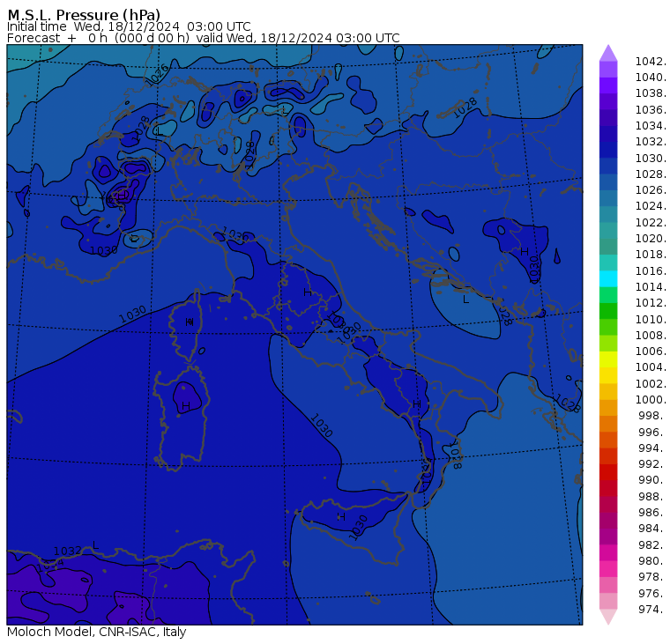Click the H marker over Sardinia
Image resolution: width=670 pixels, height=644 pixels.
(x=185, y=406)
